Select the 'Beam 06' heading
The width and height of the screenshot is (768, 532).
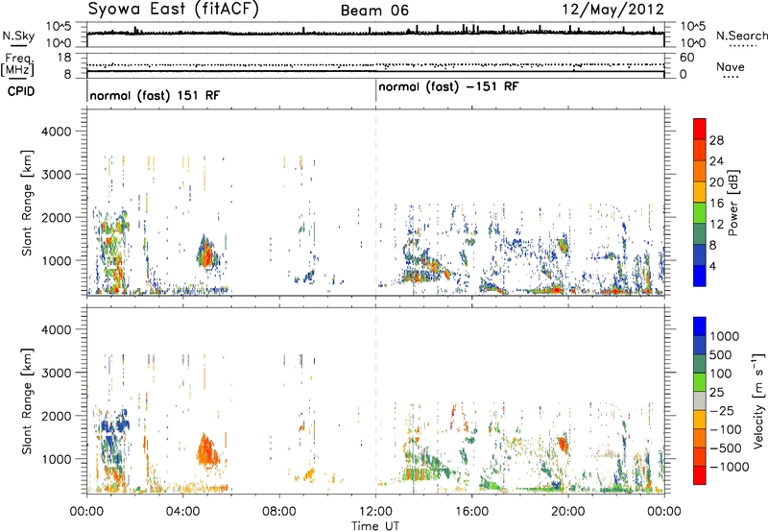[x=374, y=11]
